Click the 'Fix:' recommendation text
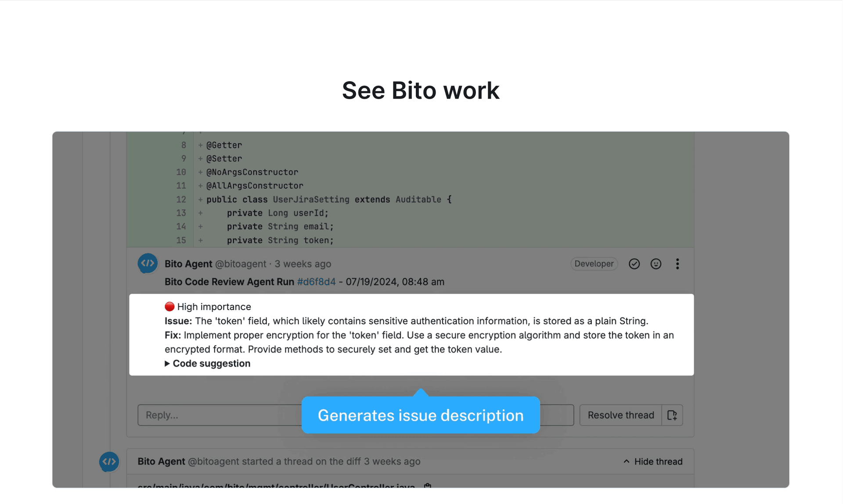843x504 pixels. (419, 342)
